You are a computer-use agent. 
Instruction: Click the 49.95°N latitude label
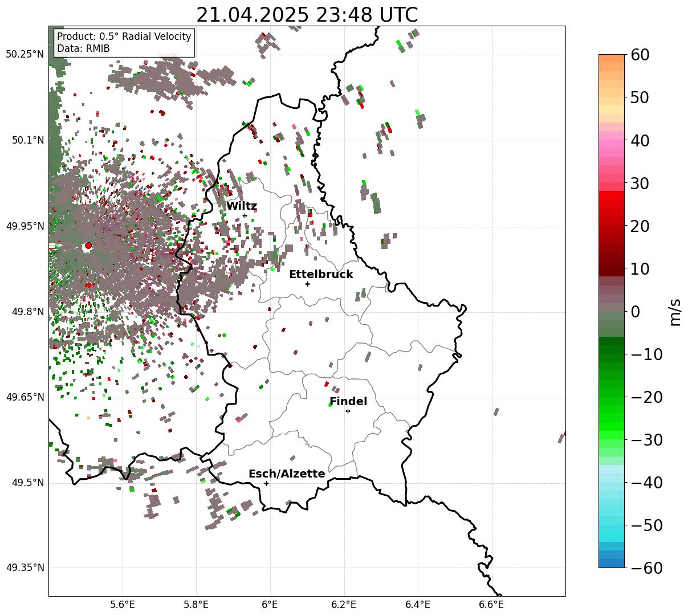tap(25, 226)
